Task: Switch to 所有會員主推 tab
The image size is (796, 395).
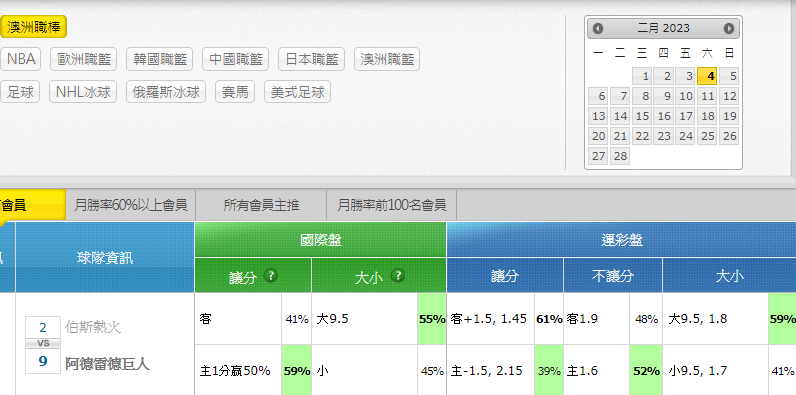Action: tap(261, 205)
